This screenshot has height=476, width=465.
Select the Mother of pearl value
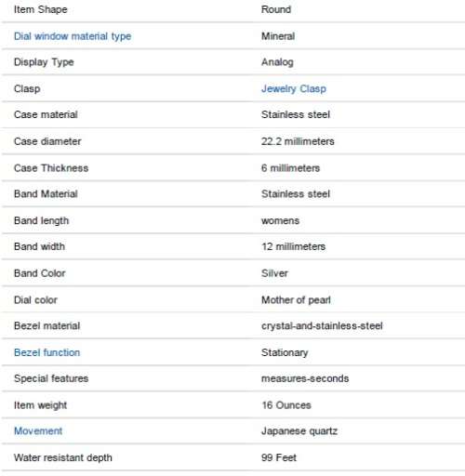point(296,300)
